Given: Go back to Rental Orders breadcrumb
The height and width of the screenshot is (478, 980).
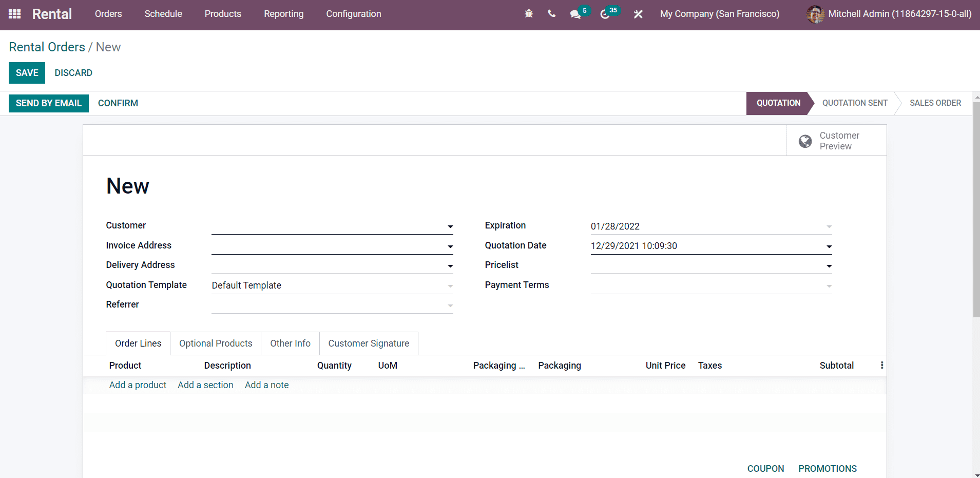Looking at the screenshot, I should click(47, 47).
